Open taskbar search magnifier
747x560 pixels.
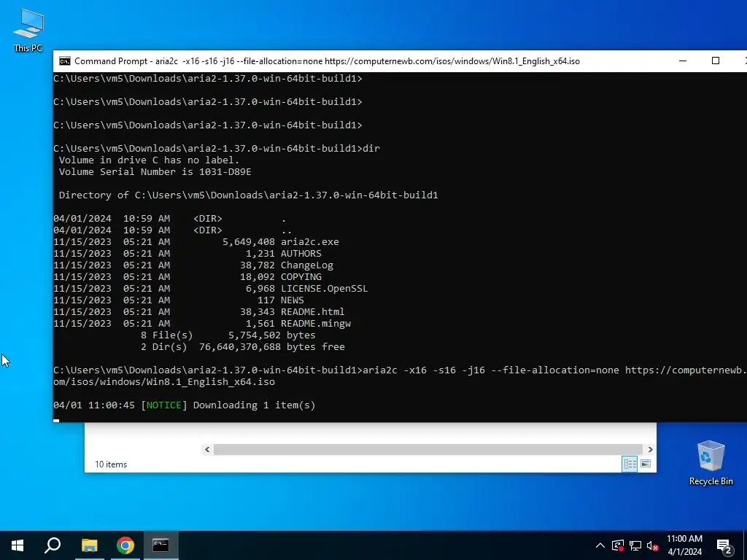(x=53, y=545)
